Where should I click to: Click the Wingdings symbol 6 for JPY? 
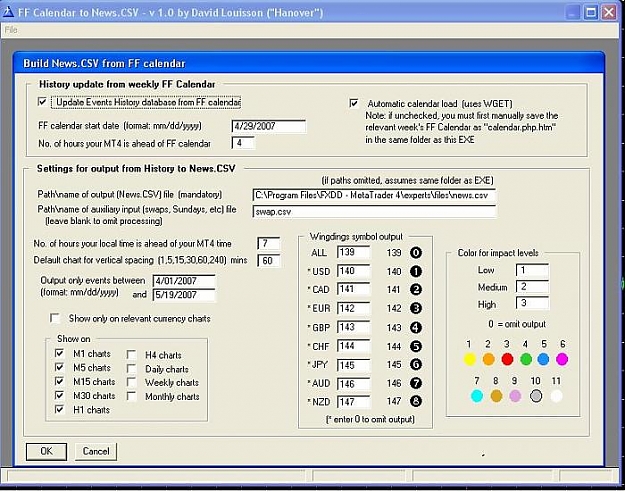click(x=416, y=364)
